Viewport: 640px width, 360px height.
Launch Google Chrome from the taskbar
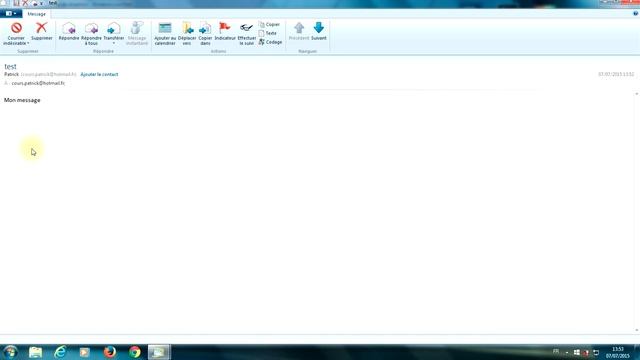point(134,352)
